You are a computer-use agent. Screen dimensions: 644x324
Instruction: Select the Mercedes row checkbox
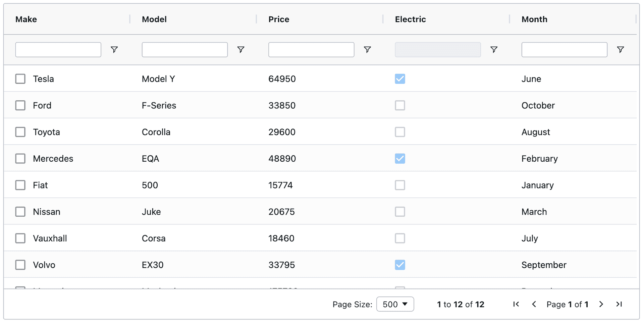click(x=20, y=158)
